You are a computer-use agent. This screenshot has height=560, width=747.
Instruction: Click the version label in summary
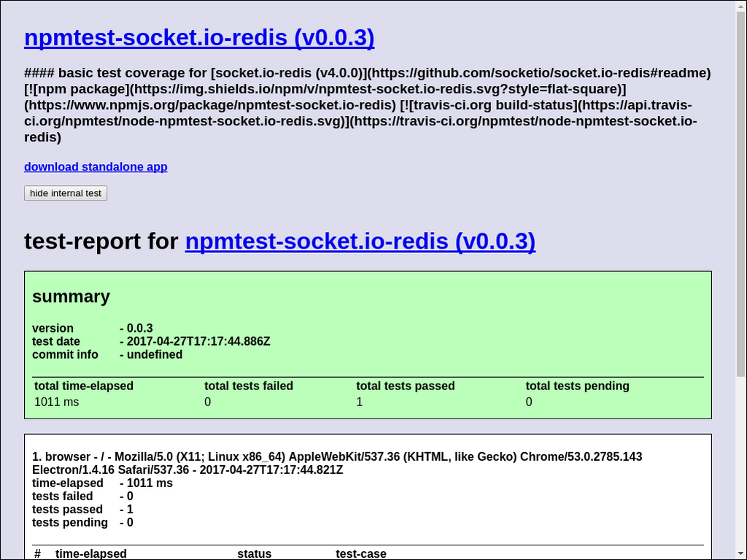click(x=53, y=328)
